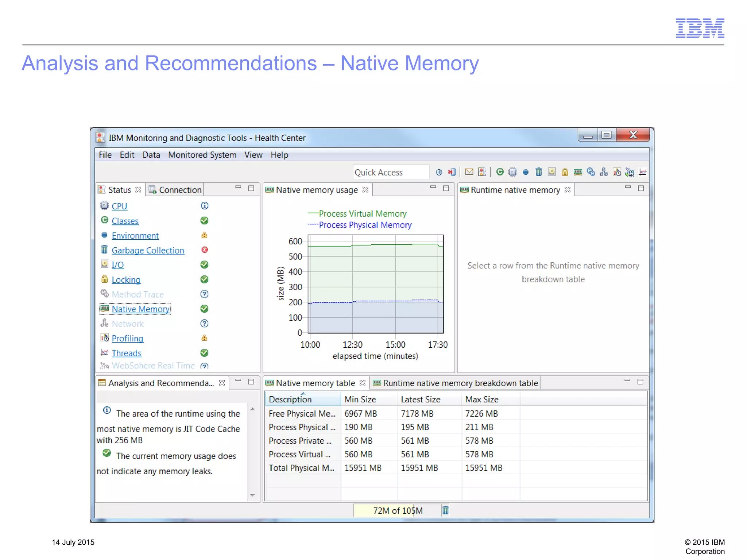The width and height of the screenshot is (747, 560).
Task: Open the Monitored System menu
Action: coord(202,155)
